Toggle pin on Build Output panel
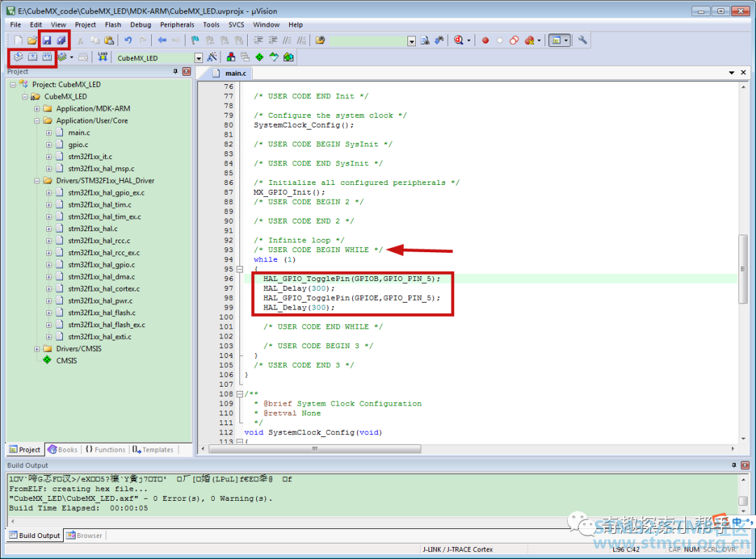This screenshot has width=756, height=559. [x=734, y=465]
